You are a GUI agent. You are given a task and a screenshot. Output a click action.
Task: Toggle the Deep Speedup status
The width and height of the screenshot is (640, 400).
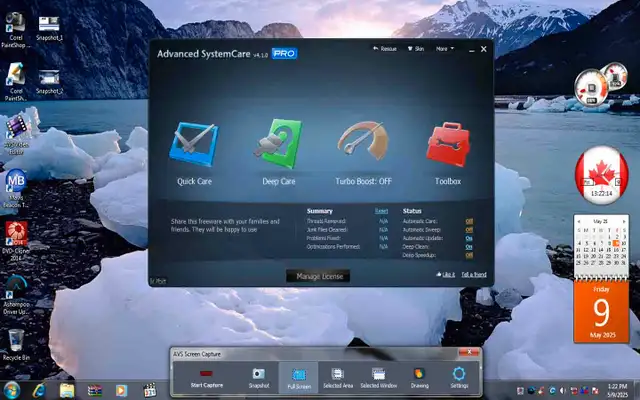coord(469,255)
